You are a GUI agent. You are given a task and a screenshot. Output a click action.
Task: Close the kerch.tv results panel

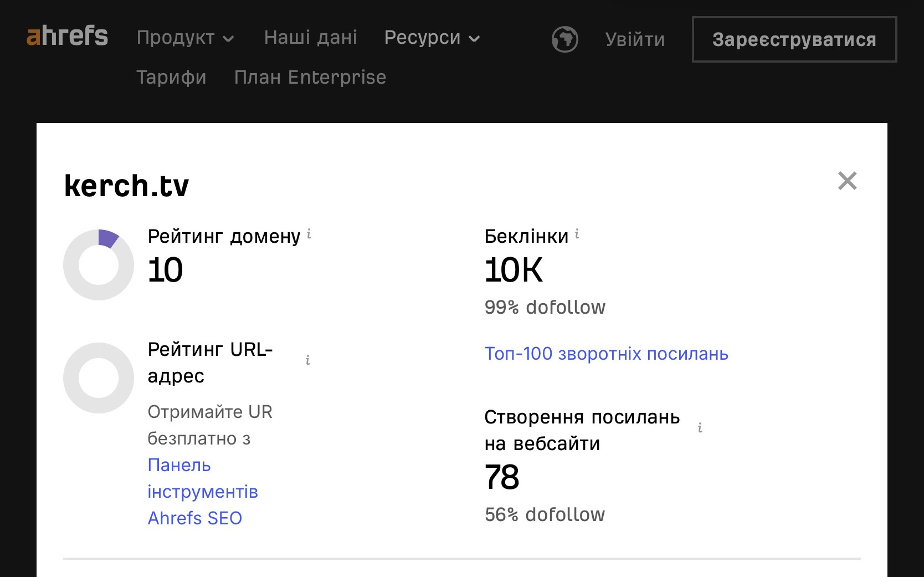(x=847, y=181)
